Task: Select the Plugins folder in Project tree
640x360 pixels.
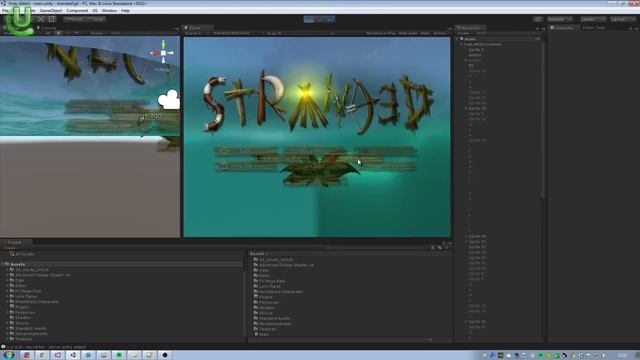Action: tap(22, 307)
